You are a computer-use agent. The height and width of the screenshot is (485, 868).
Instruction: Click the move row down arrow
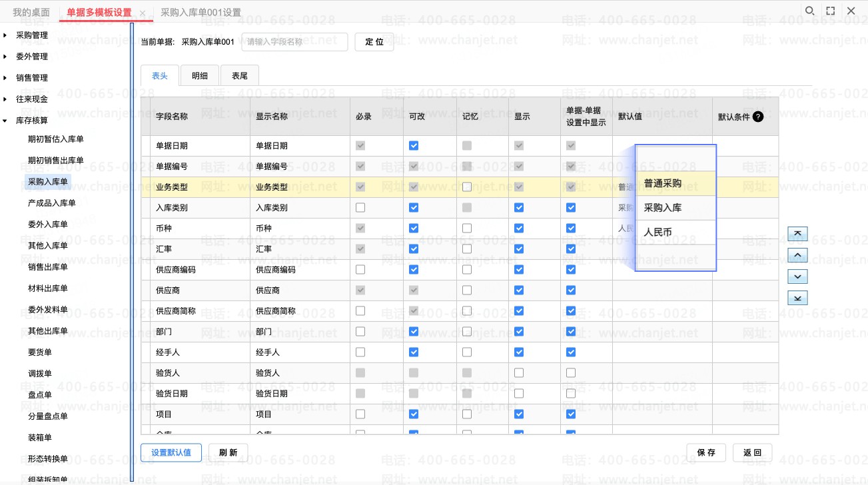click(x=797, y=276)
